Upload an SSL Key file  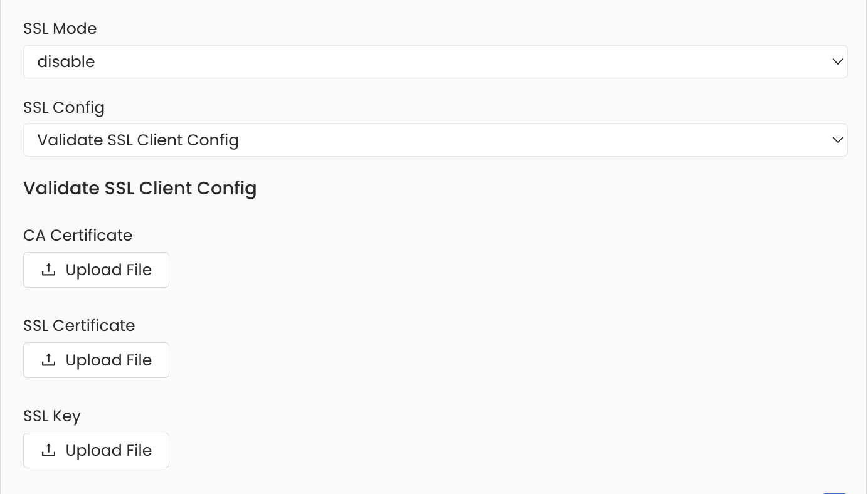click(96, 450)
